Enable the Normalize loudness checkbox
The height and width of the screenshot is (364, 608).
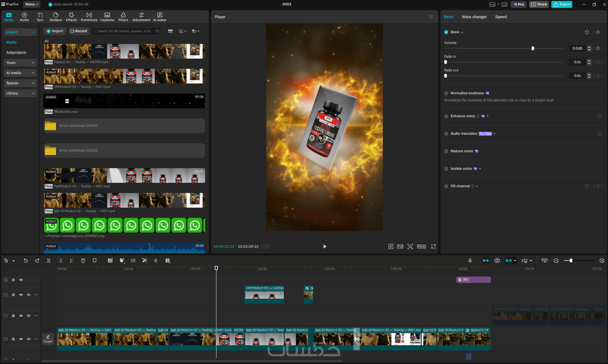coord(446,93)
